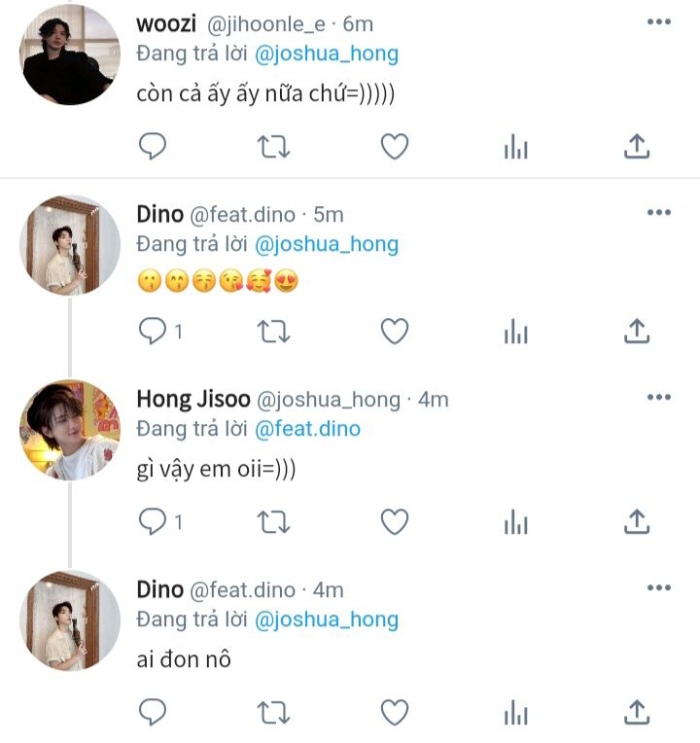The width and height of the screenshot is (700, 743).
Task: Retweet Dino's 'ai đon nô' tweet
Action: tap(273, 712)
